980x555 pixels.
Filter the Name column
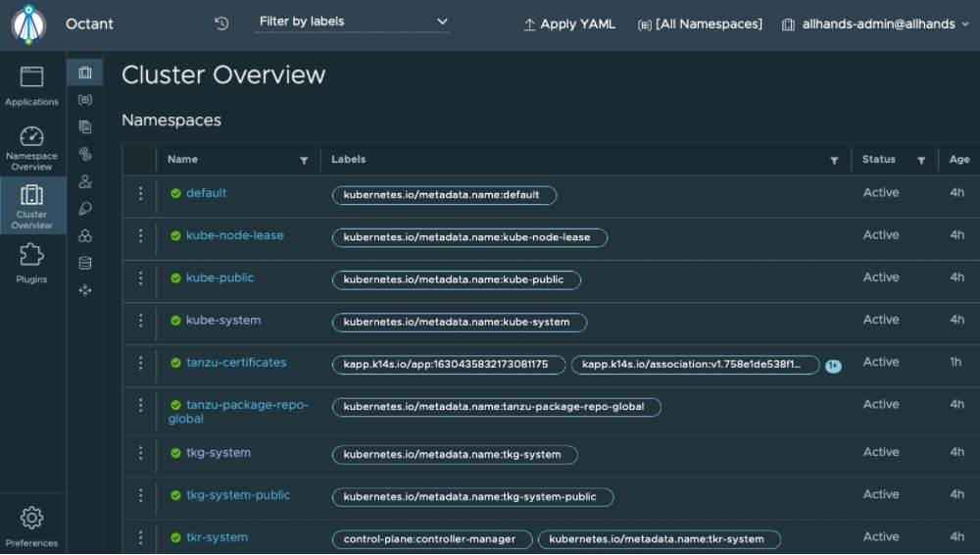pyautogui.click(x=304, y=161)
